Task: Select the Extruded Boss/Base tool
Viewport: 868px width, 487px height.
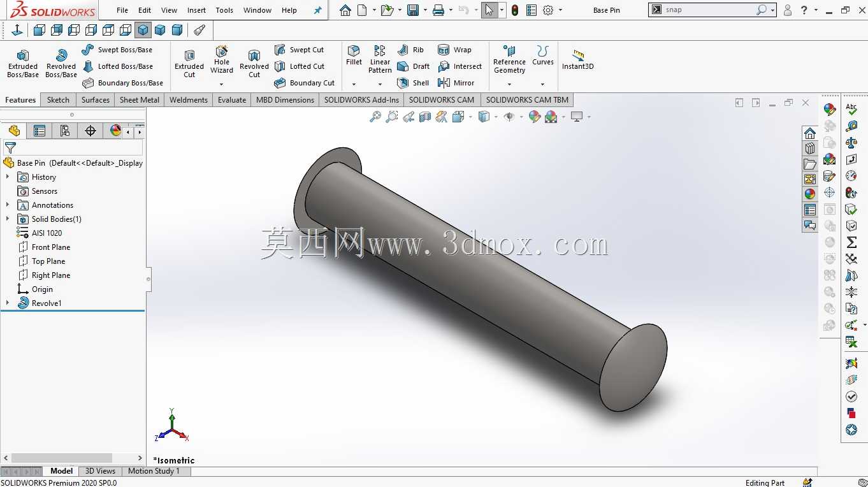Action: (x=23, y=64)
